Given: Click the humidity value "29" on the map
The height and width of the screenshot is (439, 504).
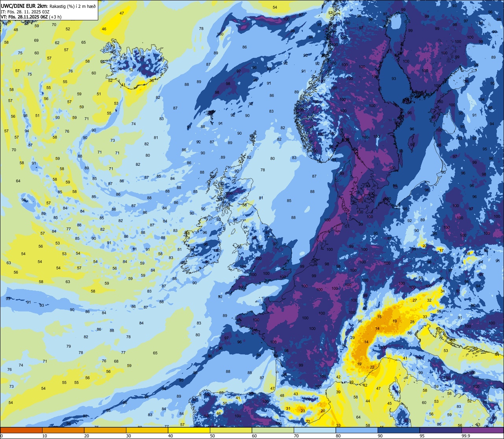Looking at the screenshot, I should tap(352, 338).
